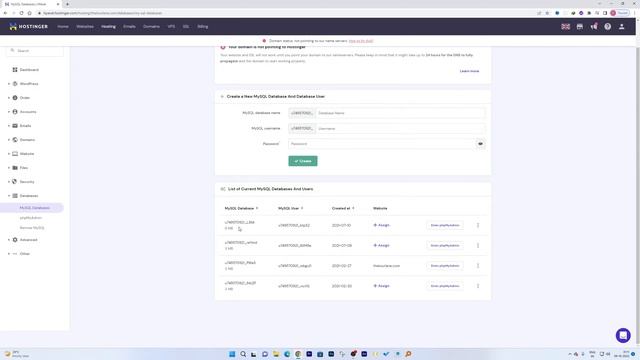The width and height of the screenshot is (640, 360).
Task: Click the browser back arrow
Action: pyautogui.click(x=5, y=13)
